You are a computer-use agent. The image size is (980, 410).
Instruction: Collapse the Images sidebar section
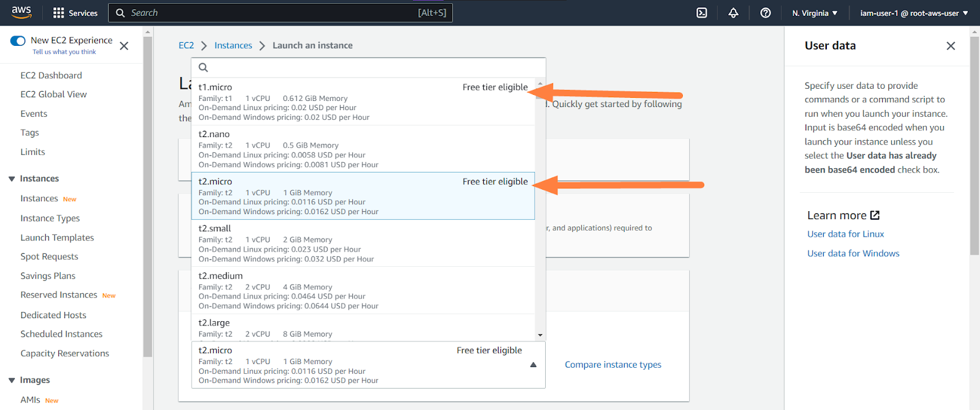point(12,380)
